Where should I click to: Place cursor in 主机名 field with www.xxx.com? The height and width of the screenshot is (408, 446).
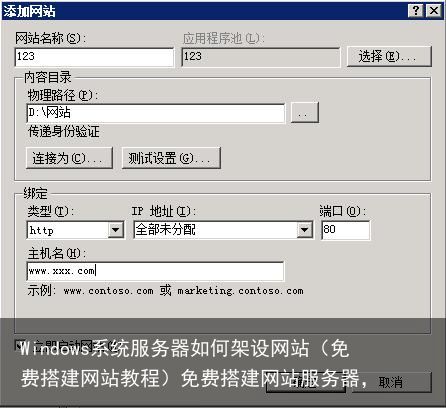pyautogui.click(x=155, y=271)
